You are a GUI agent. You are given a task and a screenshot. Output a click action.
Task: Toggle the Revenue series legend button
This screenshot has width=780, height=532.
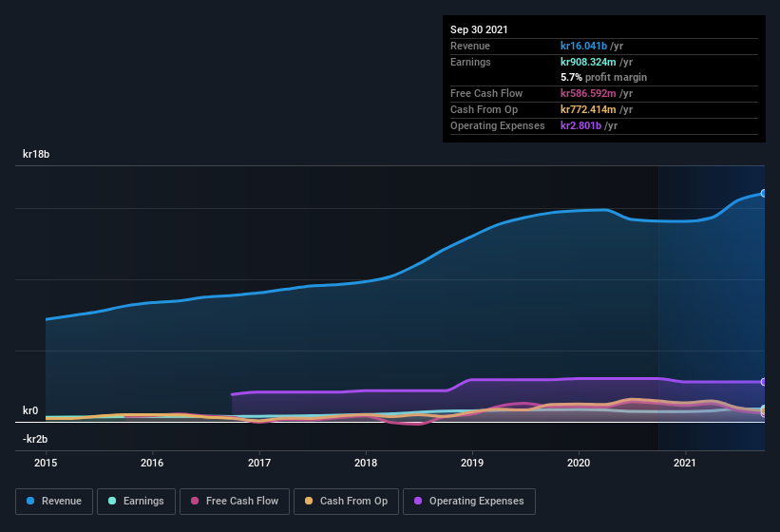pos(54,502)
